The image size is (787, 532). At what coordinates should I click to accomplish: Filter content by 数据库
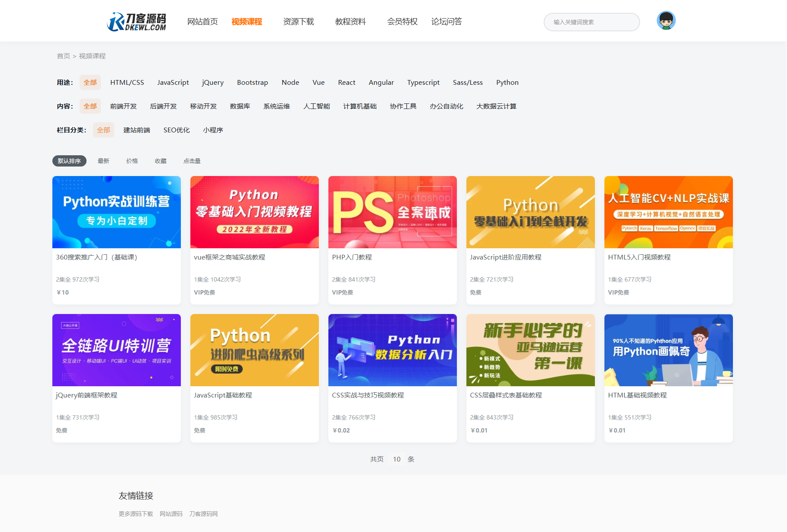point(240,106)
